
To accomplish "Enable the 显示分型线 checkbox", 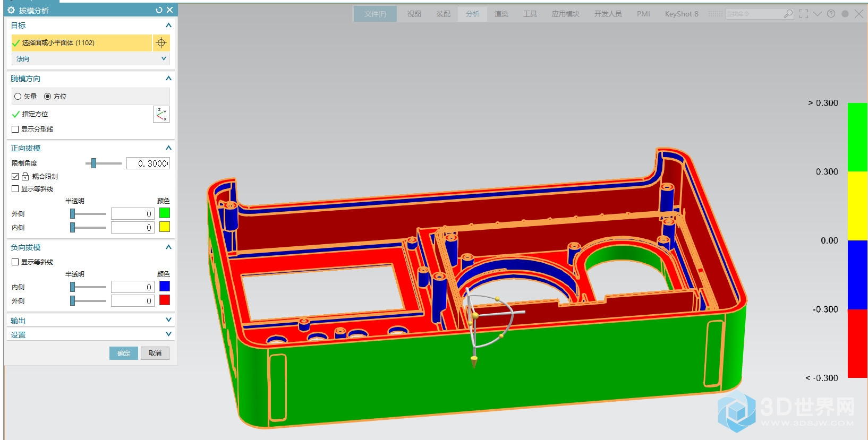I will tap(15, 130).
